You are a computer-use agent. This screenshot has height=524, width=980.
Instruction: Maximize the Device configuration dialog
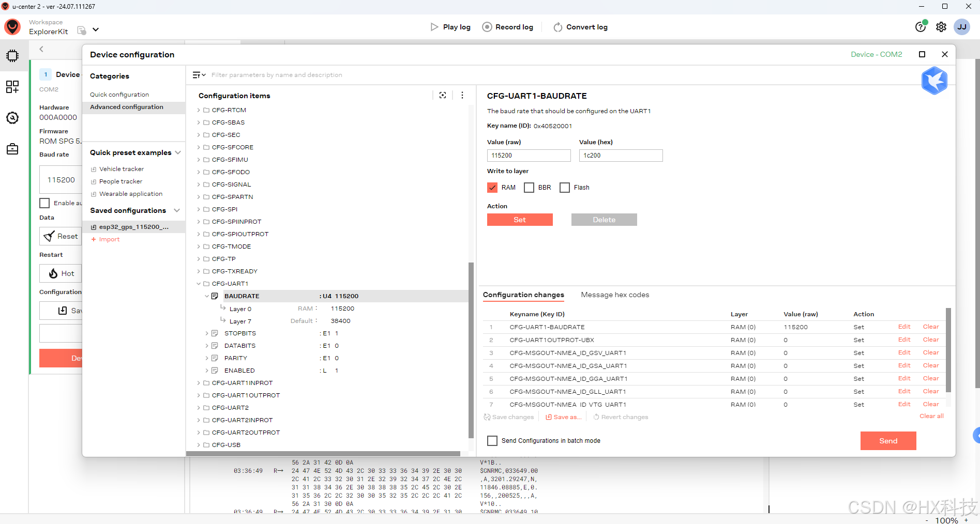click(x=922, y=54)
